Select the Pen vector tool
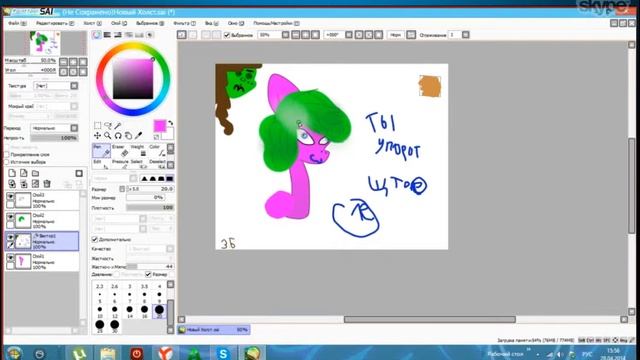The width and height of the screenshot is (640, 360). coord(101,150)
